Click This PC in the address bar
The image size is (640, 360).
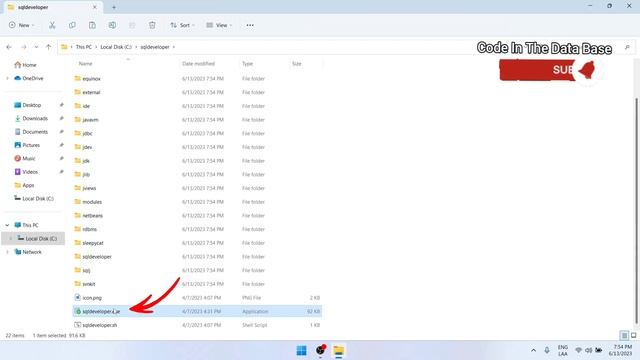tap(84, 47)
